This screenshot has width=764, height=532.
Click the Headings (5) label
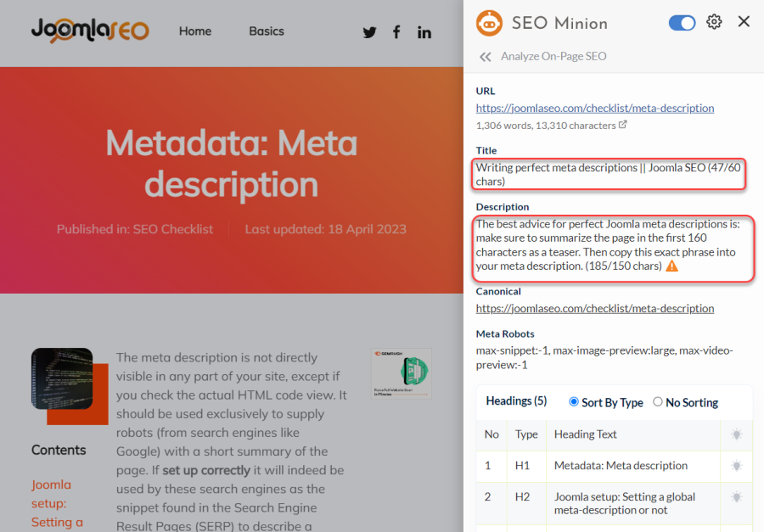click(516, 401)
